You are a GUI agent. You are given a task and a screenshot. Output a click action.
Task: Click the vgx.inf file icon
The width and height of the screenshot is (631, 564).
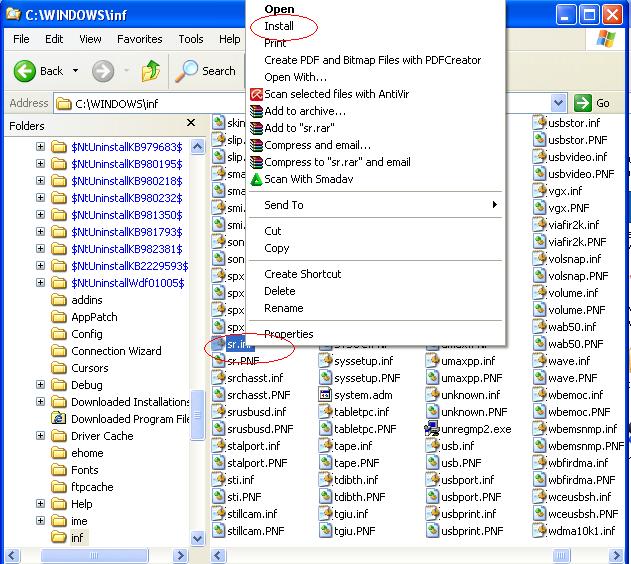(x=539, y=191)
